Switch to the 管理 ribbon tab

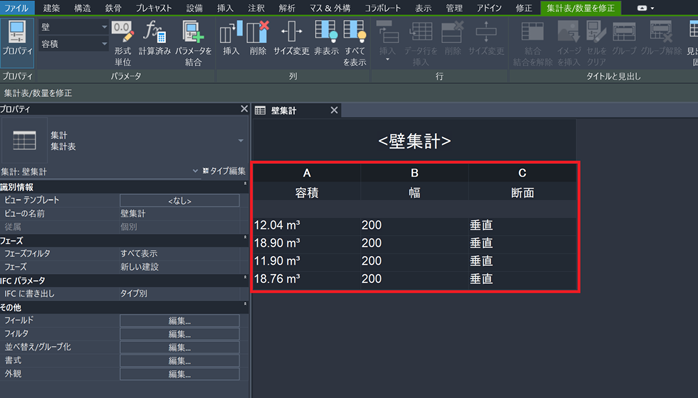[x=454, y=8]
